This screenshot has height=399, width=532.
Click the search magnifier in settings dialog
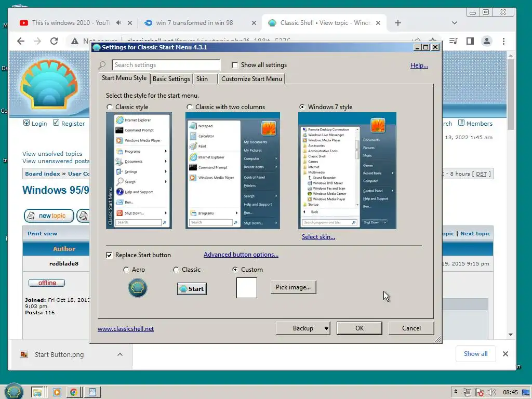(102, 65)
